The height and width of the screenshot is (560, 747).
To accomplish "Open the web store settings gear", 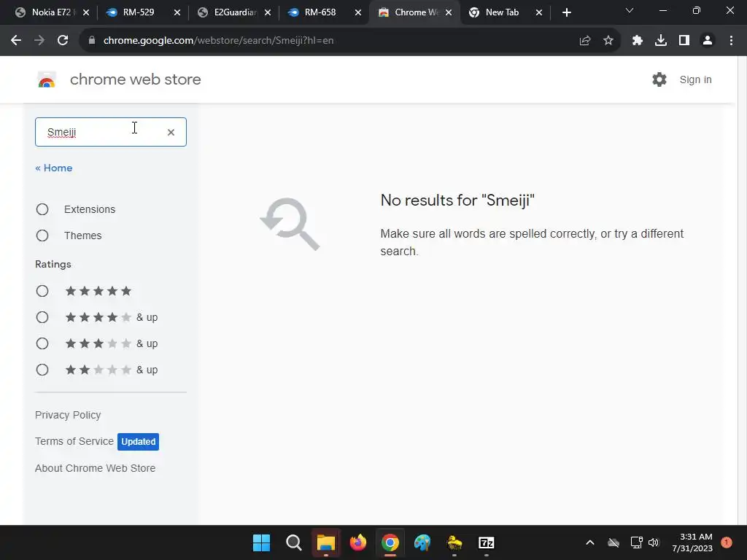I will 659,79.
